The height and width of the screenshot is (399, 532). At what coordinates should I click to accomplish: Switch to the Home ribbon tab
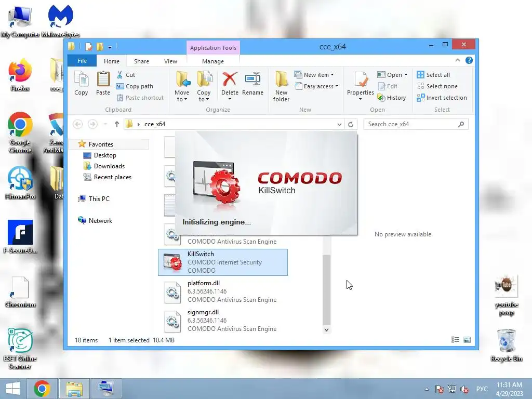coord(112,61)
